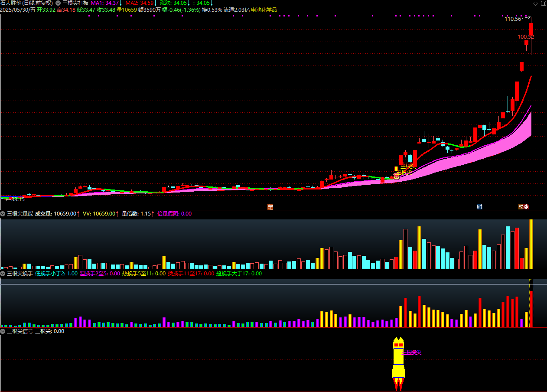Select the MA1 moving average label
Image resolution: width=547 pixels, height=392 pixels.
point(104,3)
